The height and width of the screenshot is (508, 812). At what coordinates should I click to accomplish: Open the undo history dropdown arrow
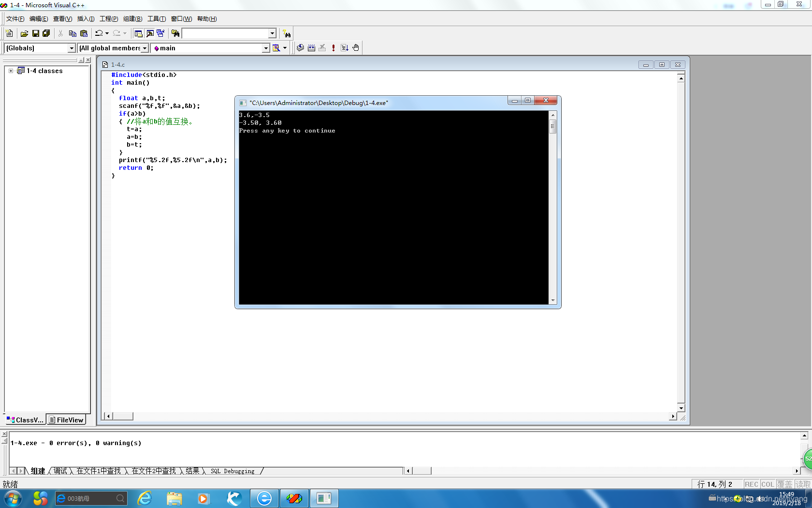[x=107, y=33]
